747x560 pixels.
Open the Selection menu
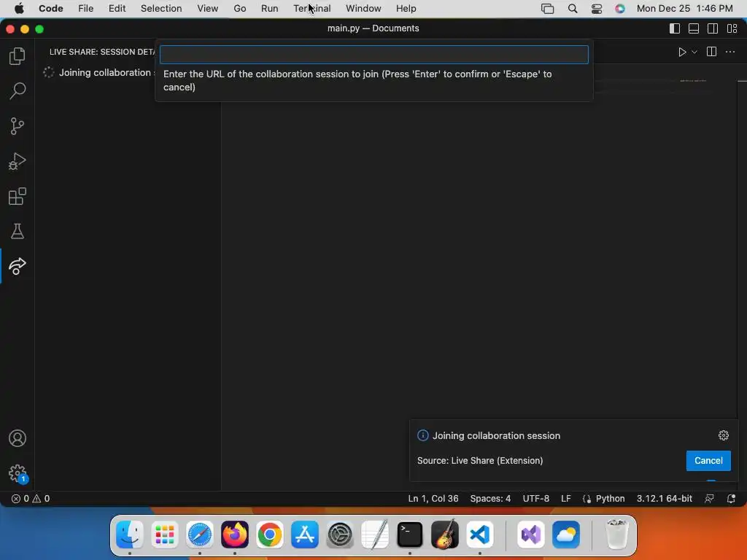(x=161, y=9)
